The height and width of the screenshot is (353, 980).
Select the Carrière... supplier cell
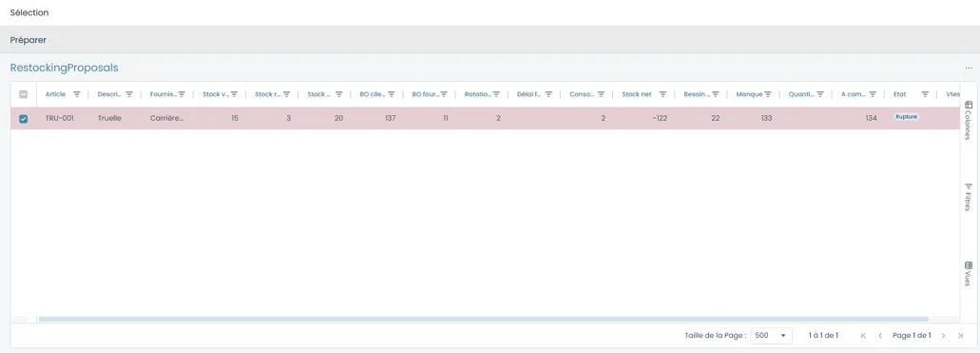coord(168,118)
